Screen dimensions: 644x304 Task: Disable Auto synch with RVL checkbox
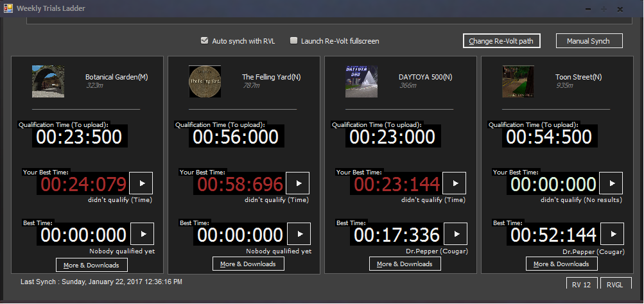pyautogui.click(x=204, y=40)
